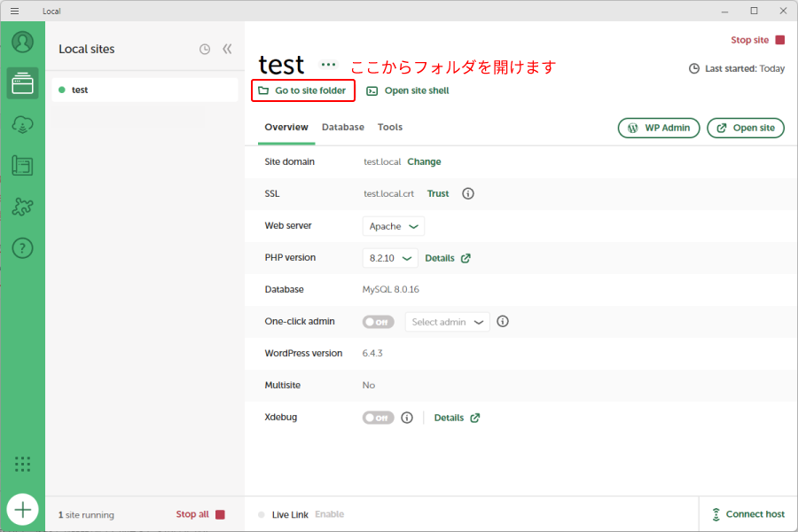Select the Local sites sidebar icon
The image size is (798, 532).
tap(23, 84)
